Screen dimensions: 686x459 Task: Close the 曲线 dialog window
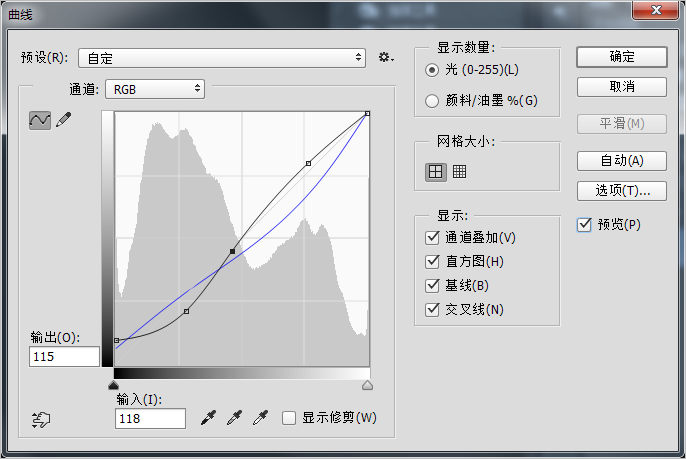pos(655,10)
